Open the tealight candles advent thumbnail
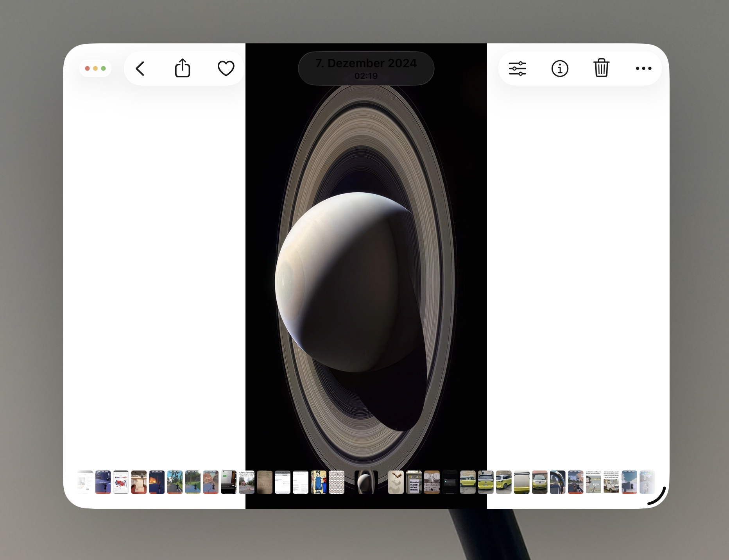 tap(432, 482)
